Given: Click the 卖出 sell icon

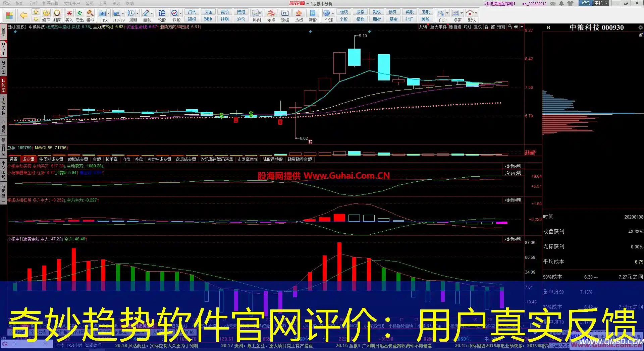Looking at the screenshot, I should tap(79, 16).
